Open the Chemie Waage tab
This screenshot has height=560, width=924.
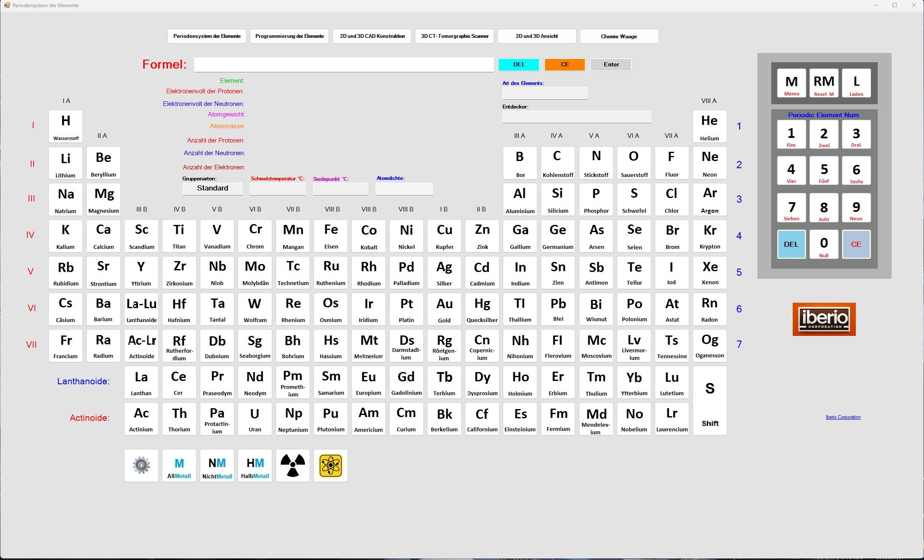point(619,37)
